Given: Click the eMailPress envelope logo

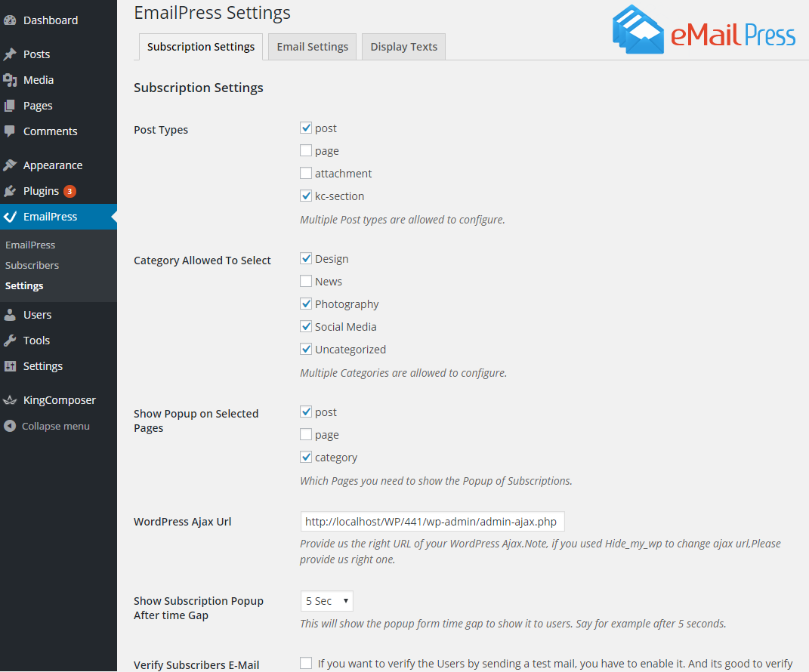Looking at the screenshot, I should pos(638,29).
